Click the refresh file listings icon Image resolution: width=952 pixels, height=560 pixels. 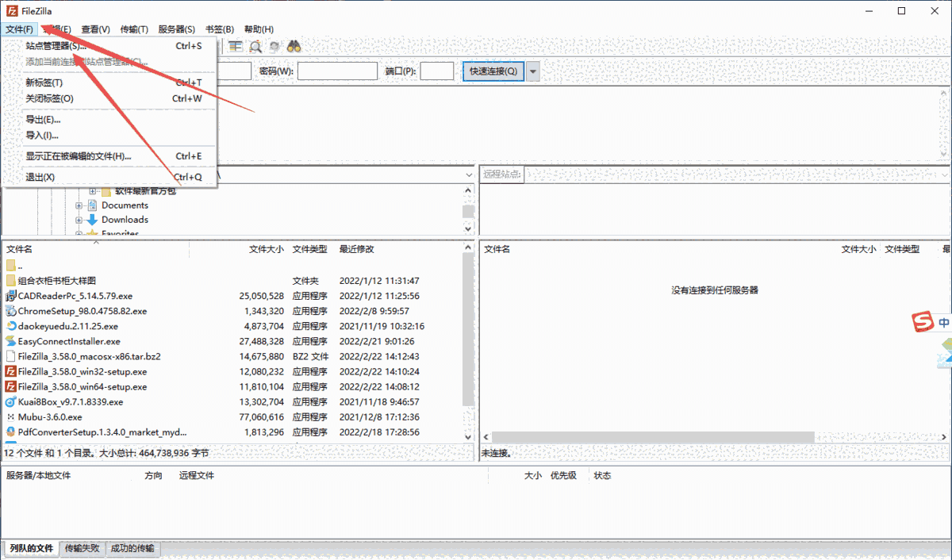(x=274, y=46)
